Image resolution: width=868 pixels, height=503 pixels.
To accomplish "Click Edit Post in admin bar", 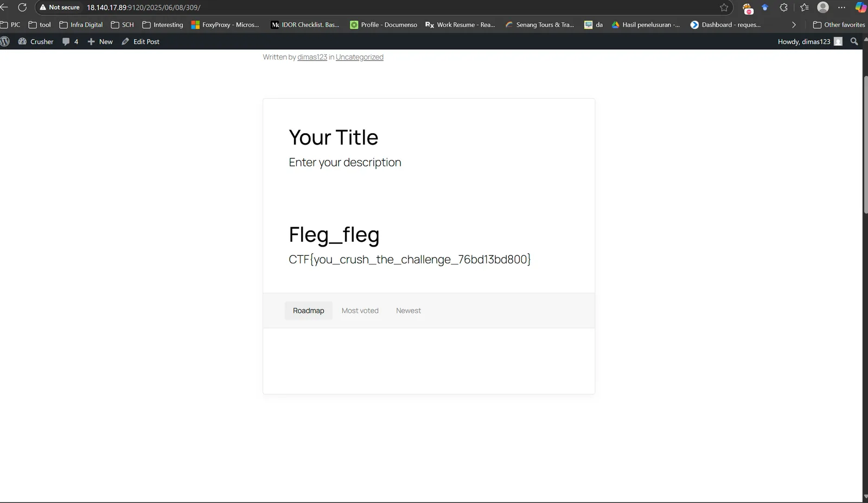I will point(141,41).
